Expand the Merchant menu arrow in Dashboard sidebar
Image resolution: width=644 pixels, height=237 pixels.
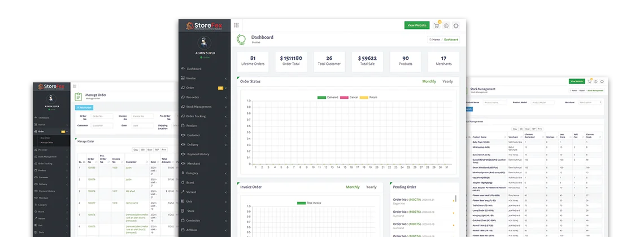(x=226, y=164)
